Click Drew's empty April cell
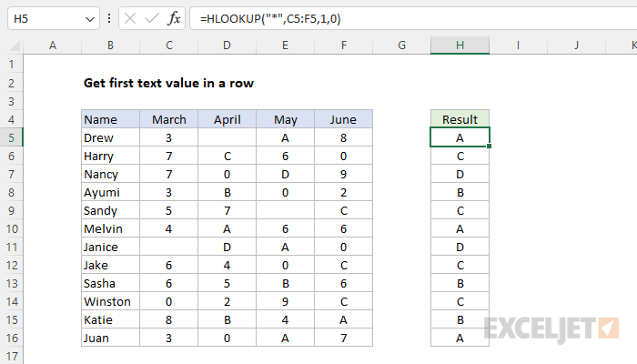Image resolution: width=637 pixels, height=364 pixels. click(227, 137)
